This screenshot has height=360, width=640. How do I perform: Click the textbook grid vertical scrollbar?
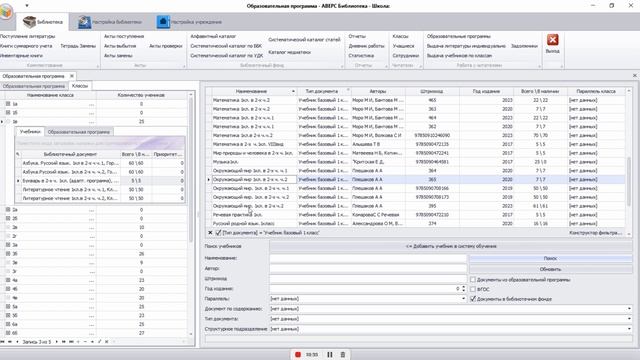[x=629, y=181]
